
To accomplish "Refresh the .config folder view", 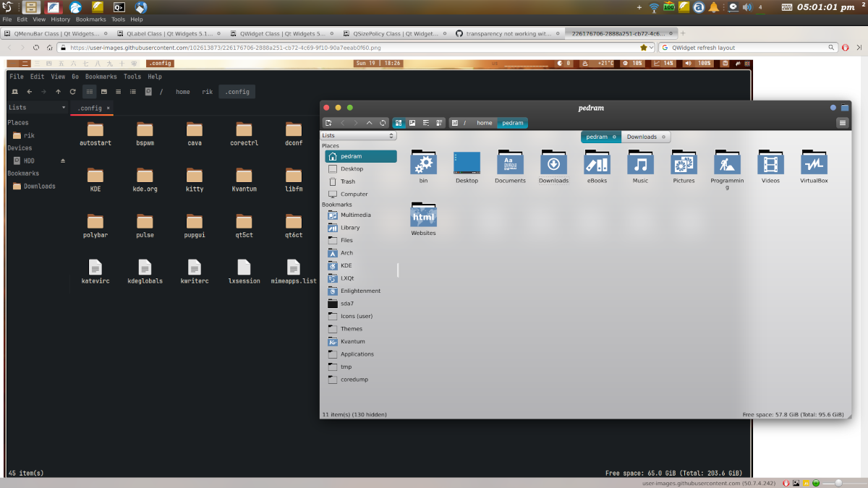I will [x=72, y=91].
